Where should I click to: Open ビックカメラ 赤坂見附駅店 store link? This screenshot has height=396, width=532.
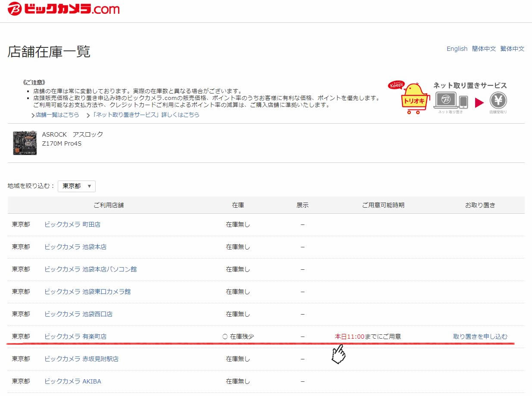coord(81,359)
